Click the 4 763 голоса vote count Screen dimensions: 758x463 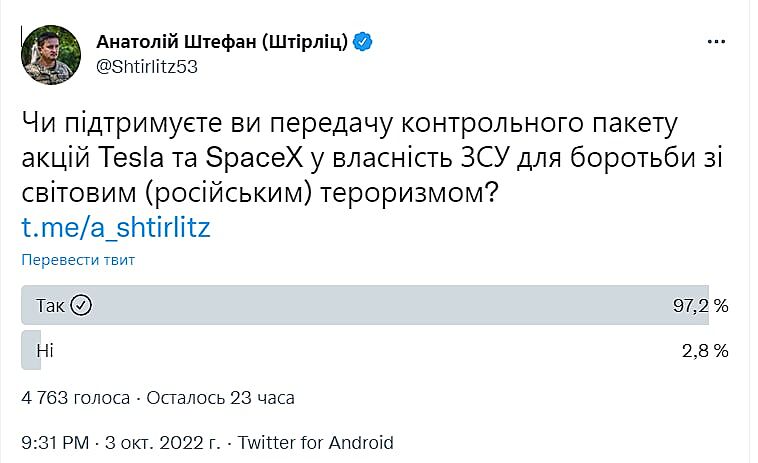[75, 398]
